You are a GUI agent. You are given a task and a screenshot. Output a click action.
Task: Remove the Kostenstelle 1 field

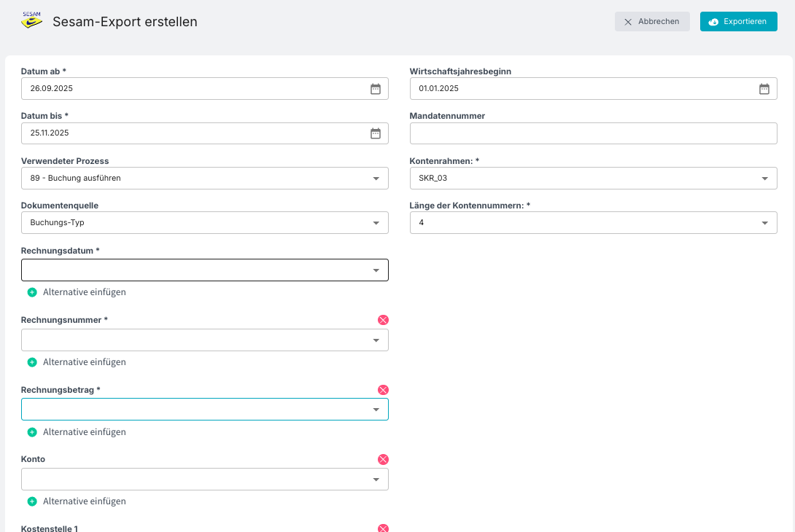coord(383,528)
